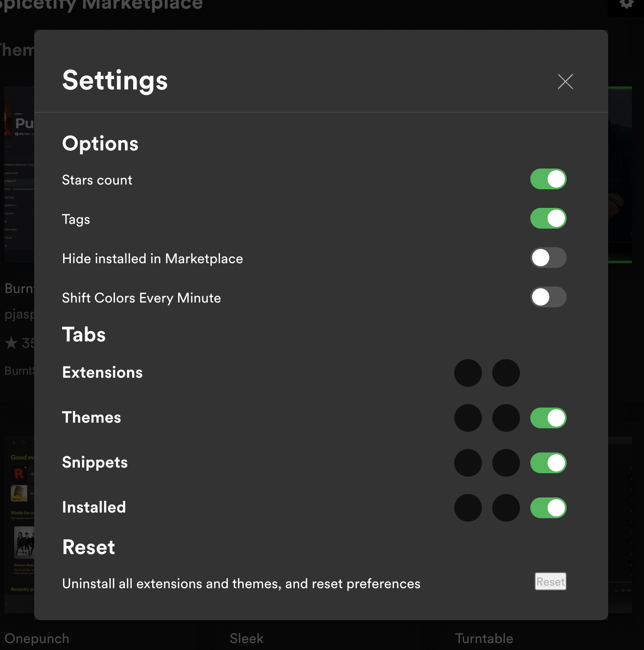Move the Extensions tab up using its arrow
Viewport: 644px width, 650px height.
(468, 373)
